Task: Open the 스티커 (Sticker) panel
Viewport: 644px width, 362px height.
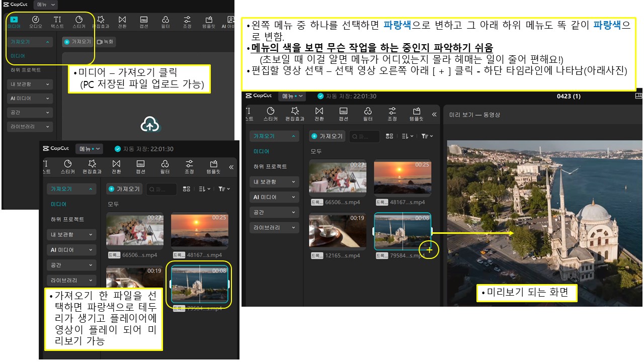Action: (x=78, y=20)
